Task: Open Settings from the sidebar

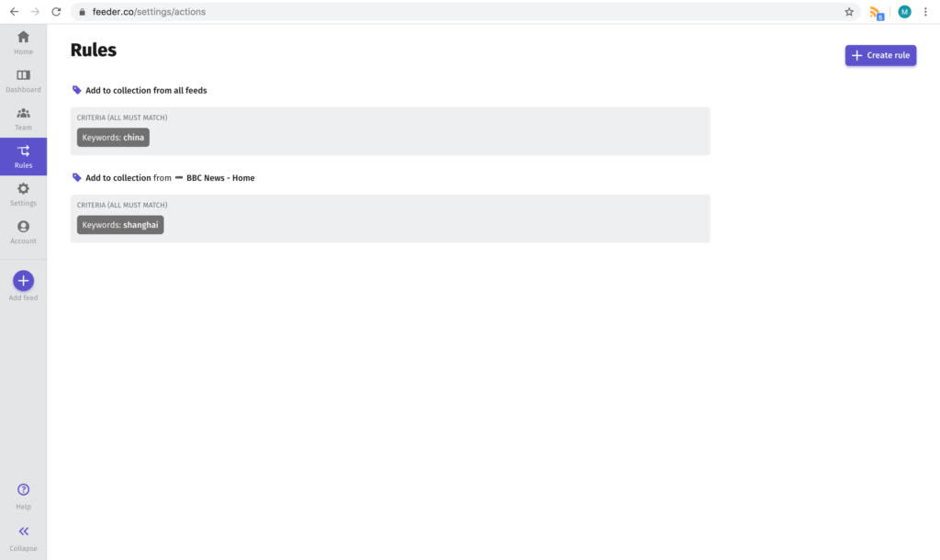Action: (x=23, y=195)
